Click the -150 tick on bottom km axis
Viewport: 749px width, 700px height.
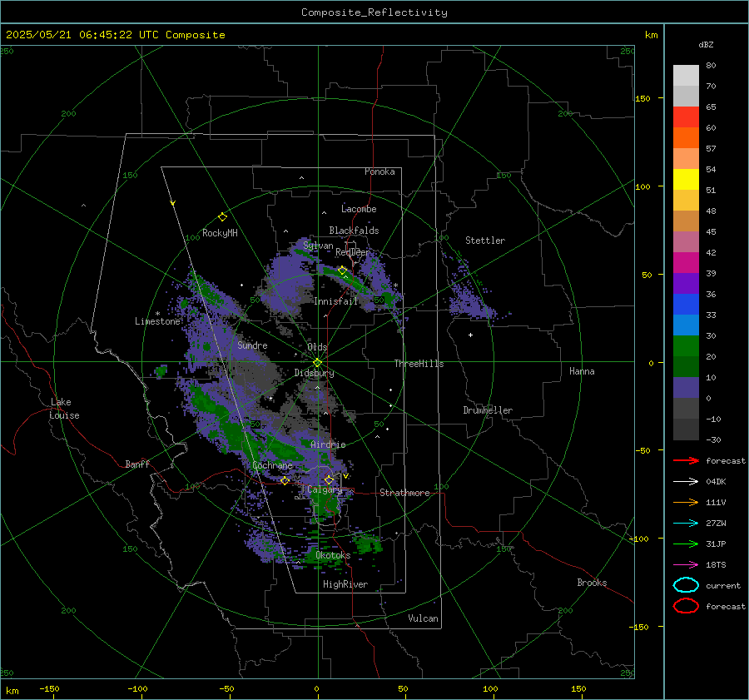[x=49, y=688]
